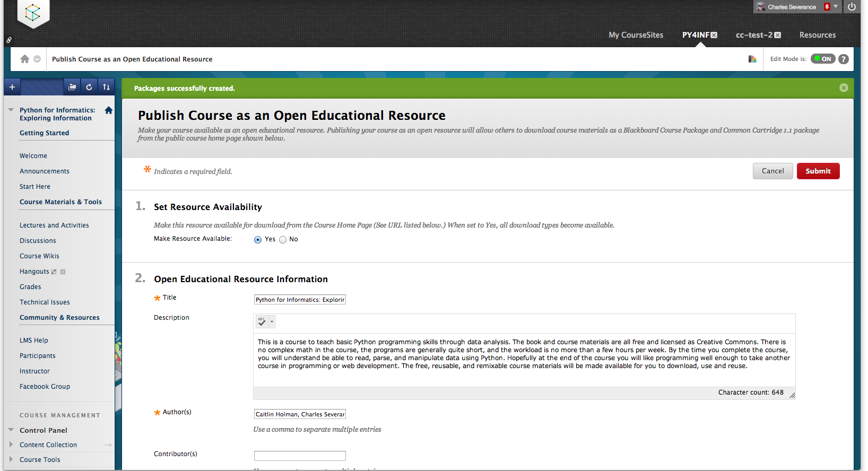Open the course menu folder view icon
The image size is (868, 471).
click(72, 87)
